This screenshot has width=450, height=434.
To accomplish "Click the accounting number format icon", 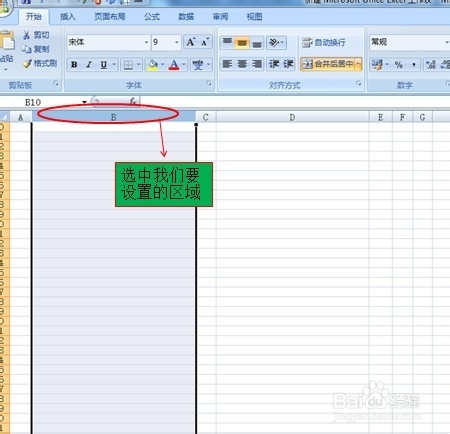I will (x=377, y=65).
